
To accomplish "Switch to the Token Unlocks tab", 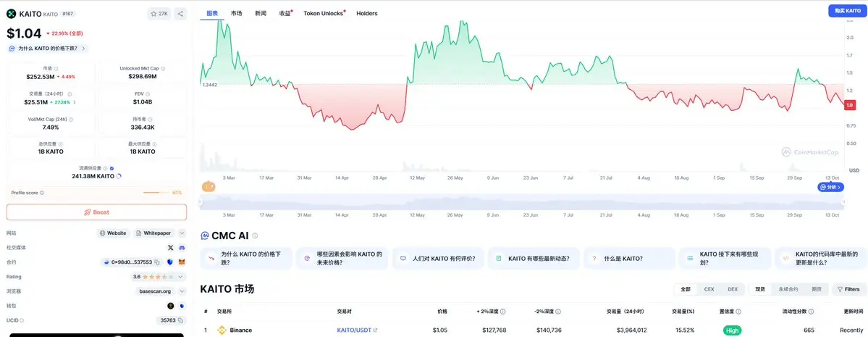I will click(324, 13).
